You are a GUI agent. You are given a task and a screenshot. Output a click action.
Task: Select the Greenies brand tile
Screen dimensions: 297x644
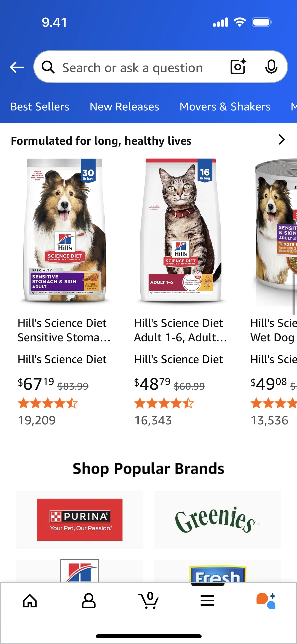[x=217, y=519]
